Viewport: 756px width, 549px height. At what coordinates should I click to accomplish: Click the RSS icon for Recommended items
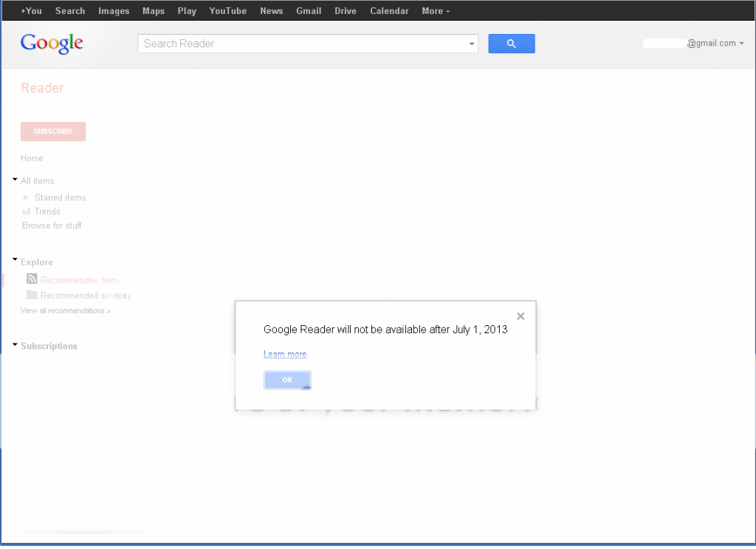pos(32,279)
